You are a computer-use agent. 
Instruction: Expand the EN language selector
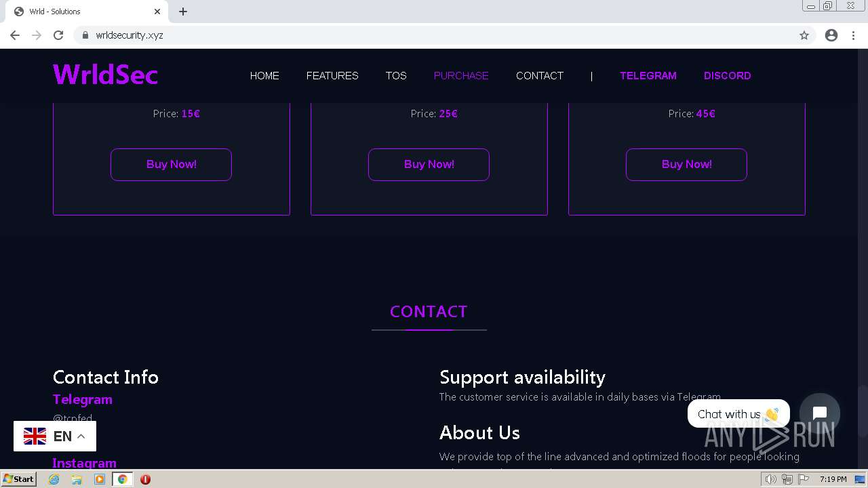pos(55,436)
